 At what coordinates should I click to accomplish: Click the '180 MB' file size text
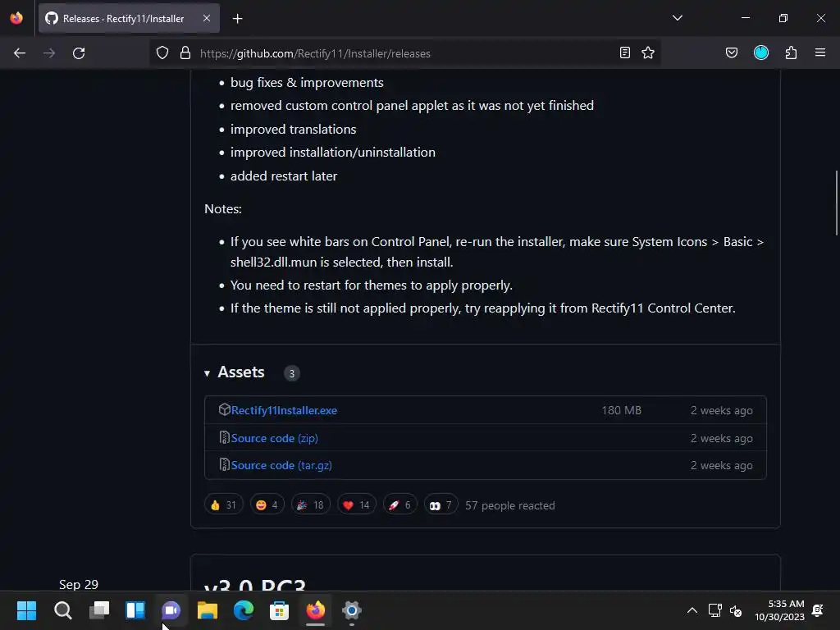click(x=621, y=410)
